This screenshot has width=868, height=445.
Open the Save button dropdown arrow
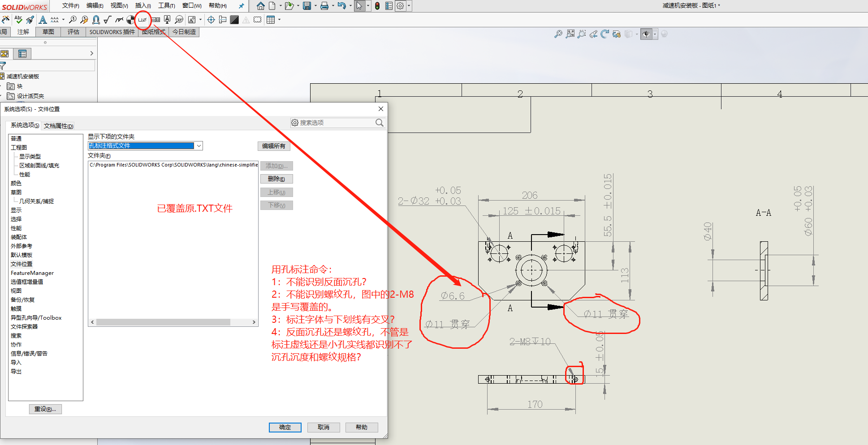(x=315, y=6)
